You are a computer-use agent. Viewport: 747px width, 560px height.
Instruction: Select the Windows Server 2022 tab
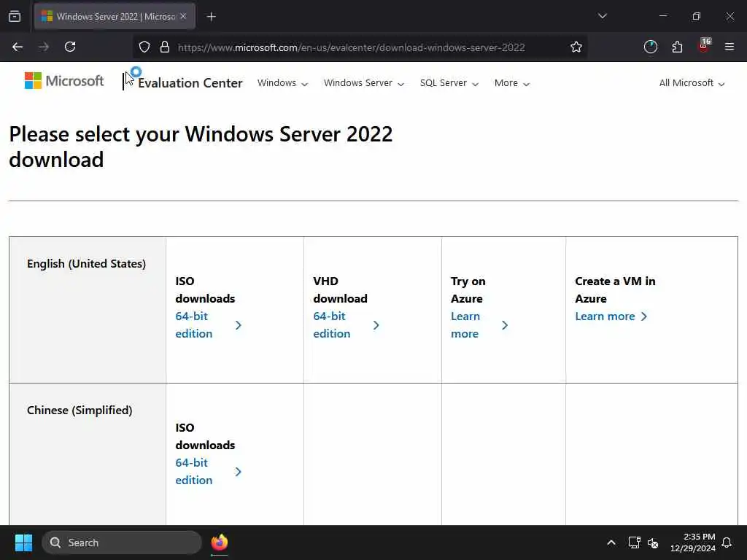(x=115, y=16)
